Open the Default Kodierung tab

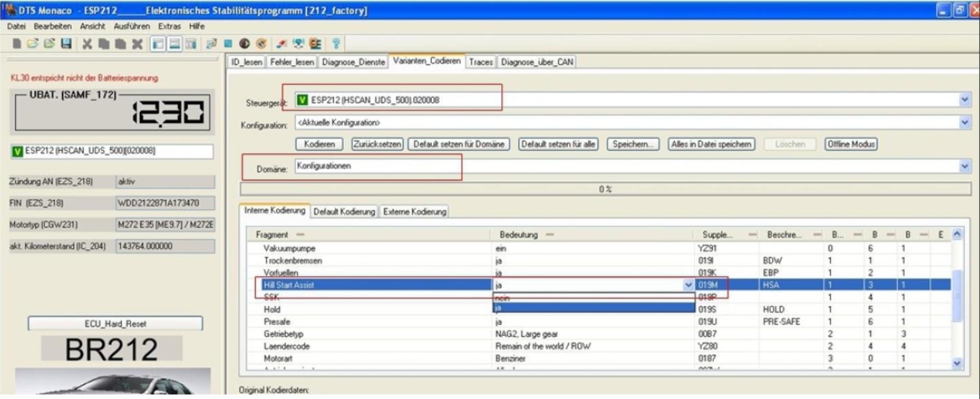point(344,212)
